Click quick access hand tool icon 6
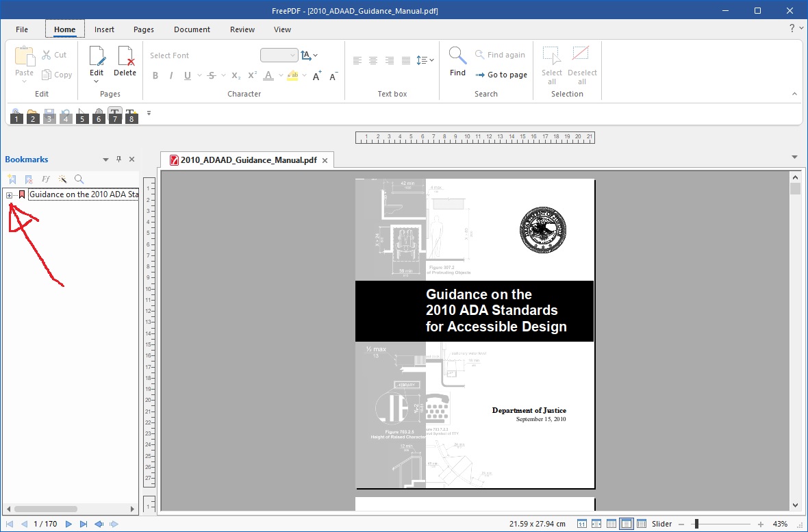 pyautogui.click(x=99, y=116)
